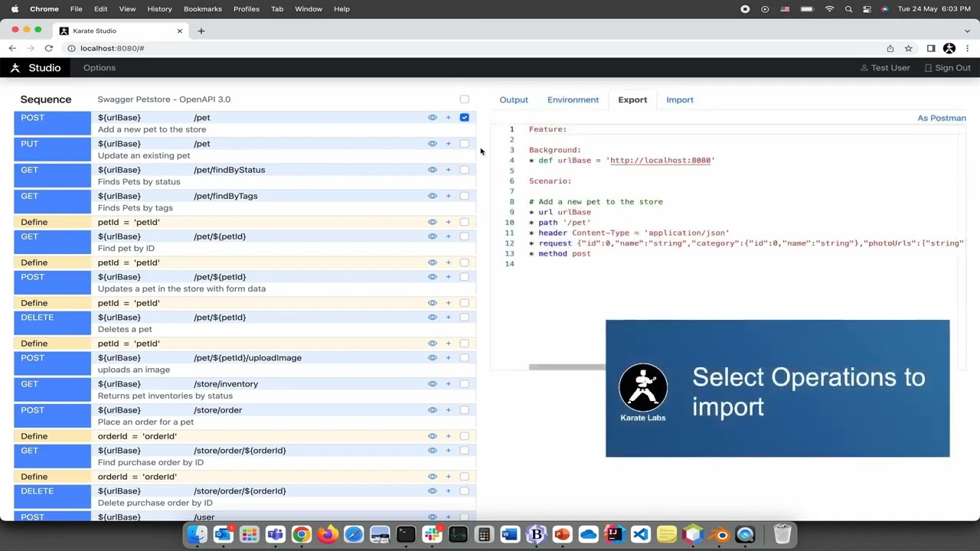This screenshot has width=980, height=551.
Task: Toggle eye icon for POST /pet
Action: point(432,118)
